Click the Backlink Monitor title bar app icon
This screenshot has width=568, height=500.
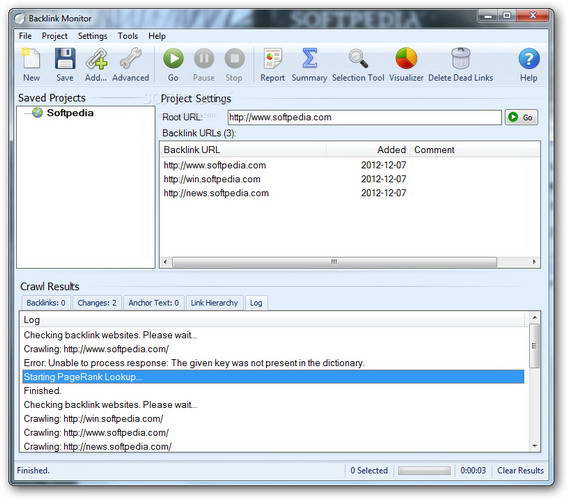pyautogui.click(x=20, y=18)
